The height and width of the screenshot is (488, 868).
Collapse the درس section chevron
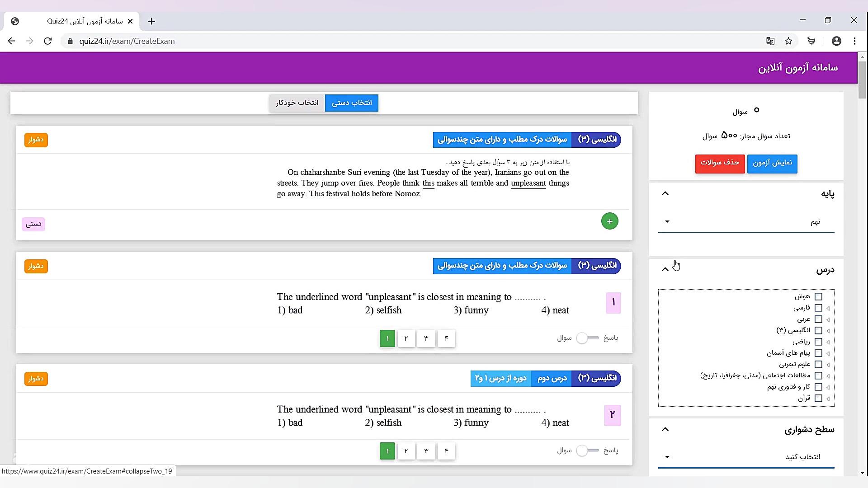coord(665,270)
